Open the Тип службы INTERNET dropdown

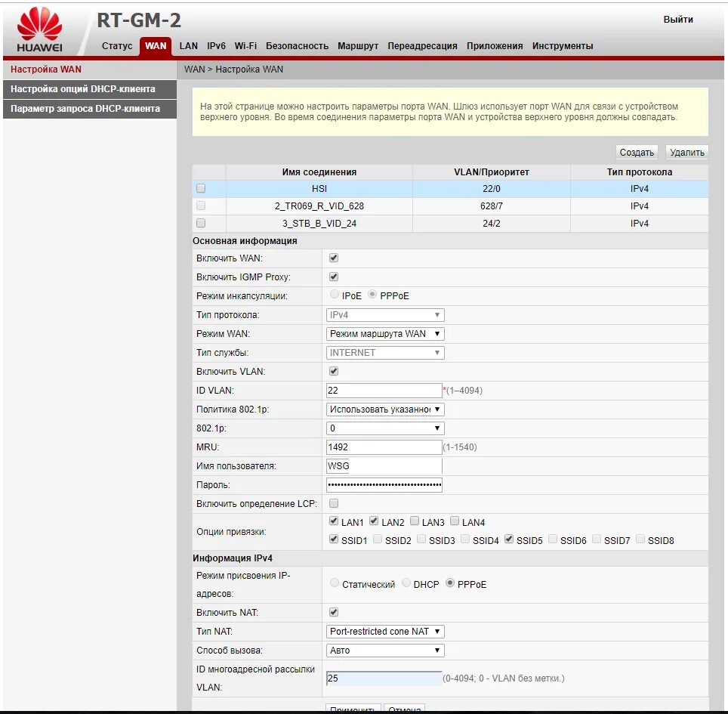coord(385,353)
